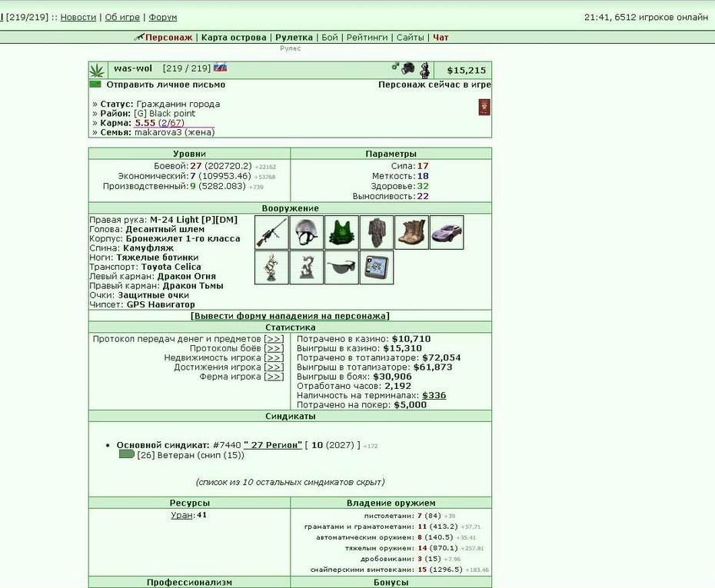Click the Десантный шлем helmet icon
The height and width of the screenshot is (588, 715).
click(307, 232)
